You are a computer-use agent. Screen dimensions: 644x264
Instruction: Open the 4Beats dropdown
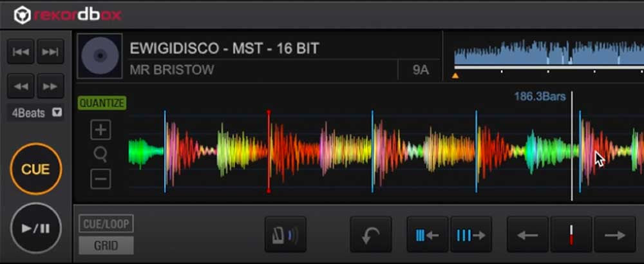click(x=35, y=113)
